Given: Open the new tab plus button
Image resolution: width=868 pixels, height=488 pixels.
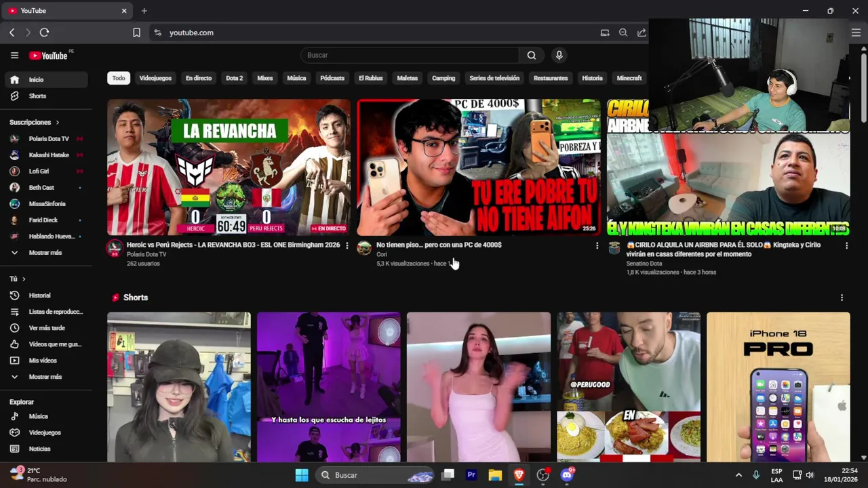Looking at the screenshot, I should point(144,11).
